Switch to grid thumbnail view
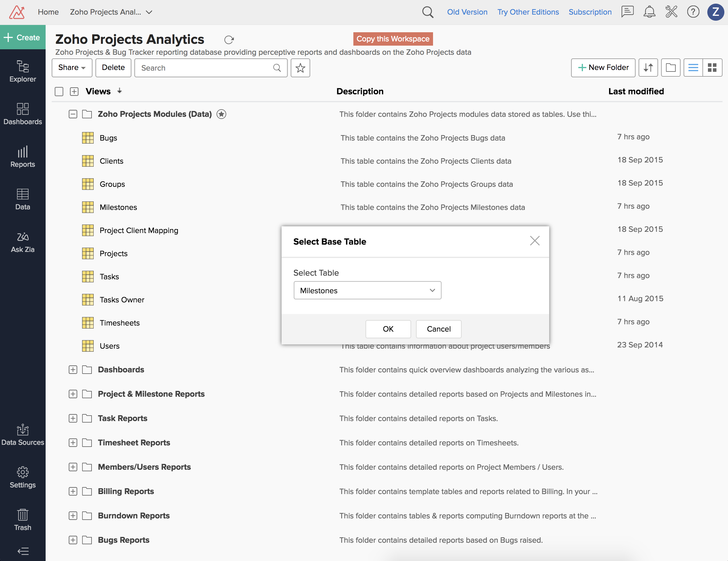The width and height of the screenshot is (728, 561). (712, 68)
